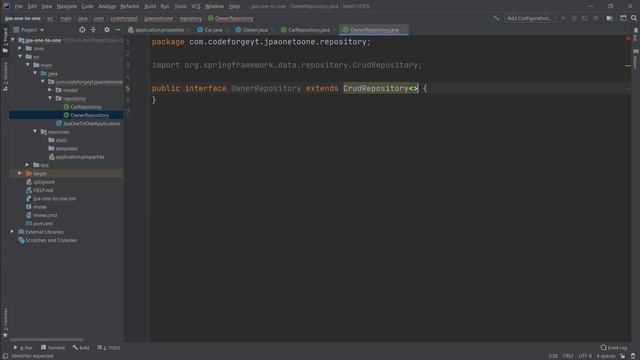
Task: Expand the model package
Action: [50, 90]
